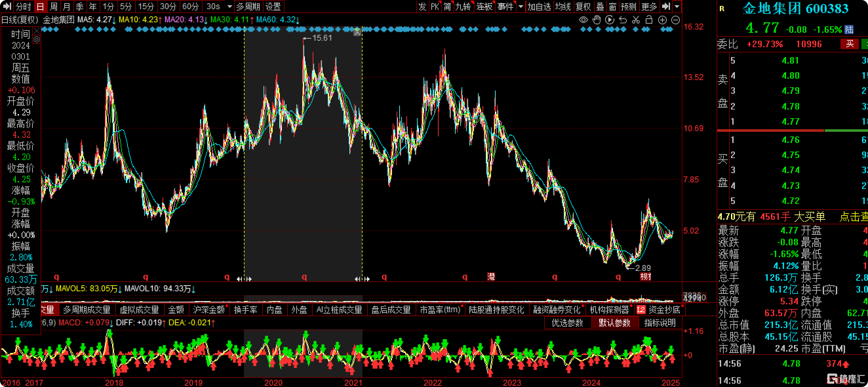
Task: Switch to 分时 intraday view
Action: coord(23,7)
